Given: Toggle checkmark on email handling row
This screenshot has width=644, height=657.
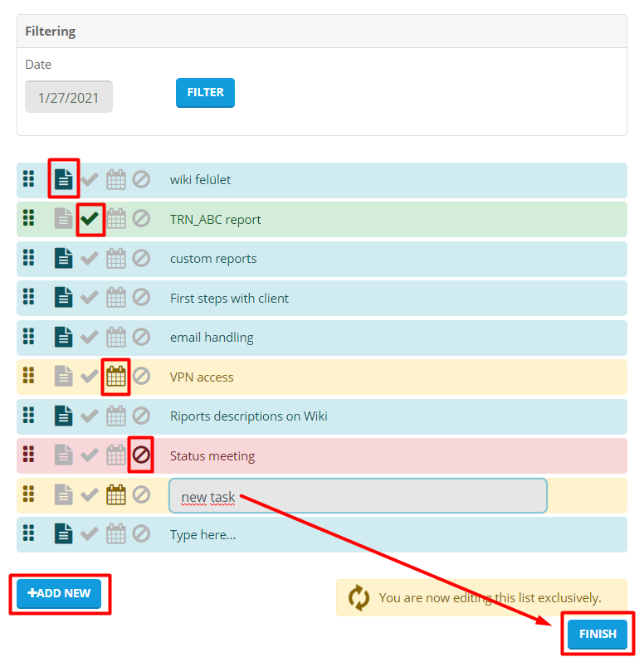Looking at the screenshot, I should click(x=90, y=337).
